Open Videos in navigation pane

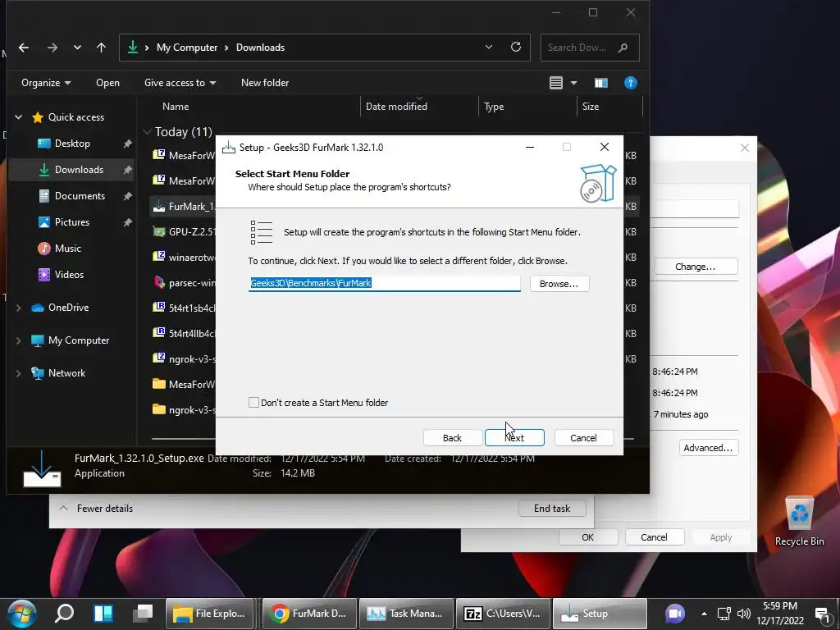point(69,274)
